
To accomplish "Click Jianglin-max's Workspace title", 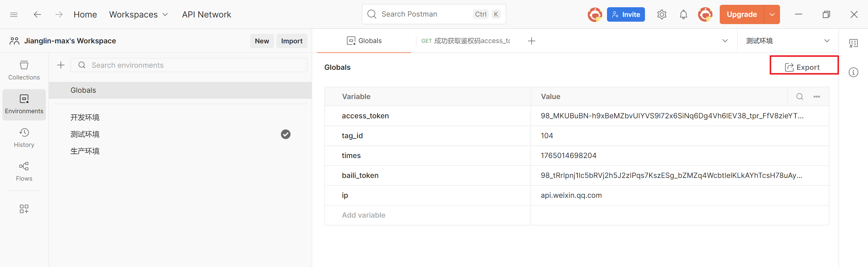I will (70, 41).
